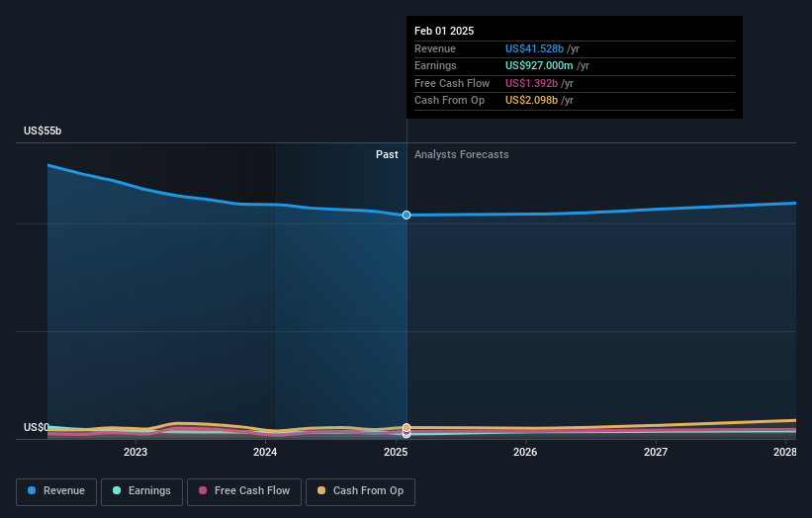The height and width of the screenshot is (518, 812).
Task: Click the US$2.098b cash from op value
Action: point(531,101)
